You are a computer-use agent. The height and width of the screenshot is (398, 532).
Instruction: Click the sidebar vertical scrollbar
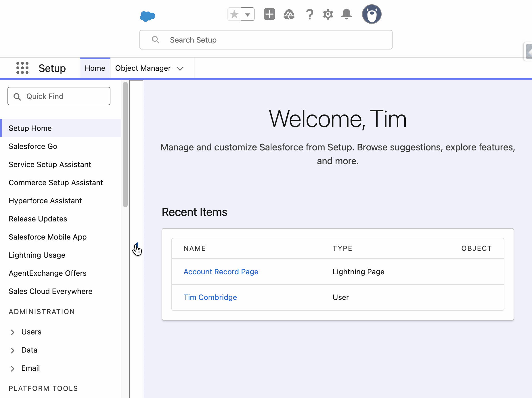(125, 144)
